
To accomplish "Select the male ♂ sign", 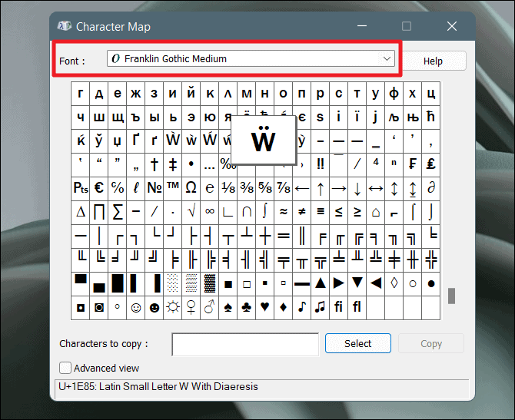I will [210, 307].
